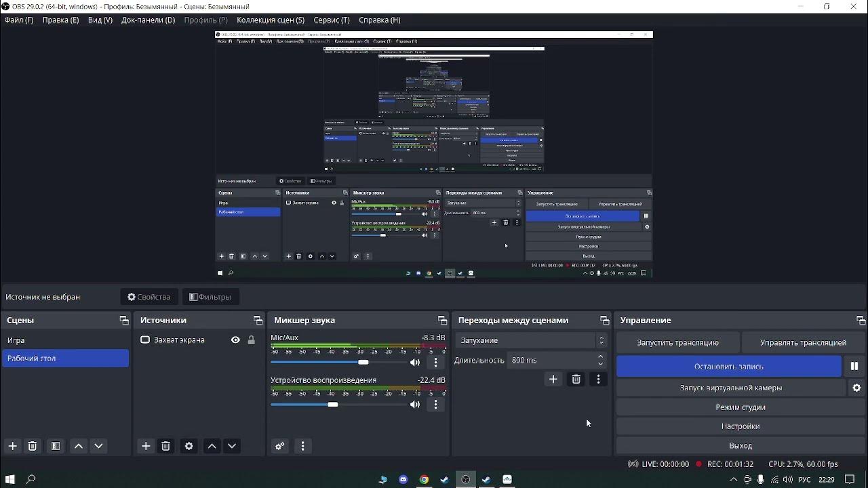The width and height of the screenshot is (868, 488).
Task: Click Запустить трансляцию button
Action: pyautogui.click(x=678, y=342)
